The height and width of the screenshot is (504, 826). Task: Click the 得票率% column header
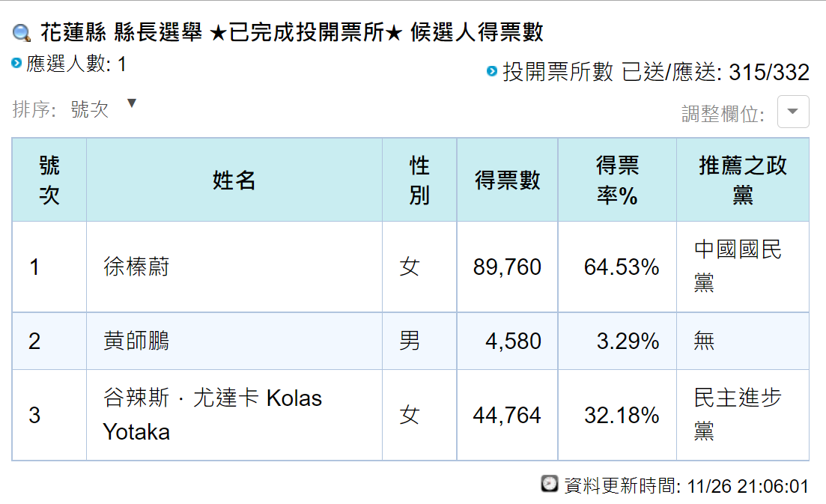617,180
